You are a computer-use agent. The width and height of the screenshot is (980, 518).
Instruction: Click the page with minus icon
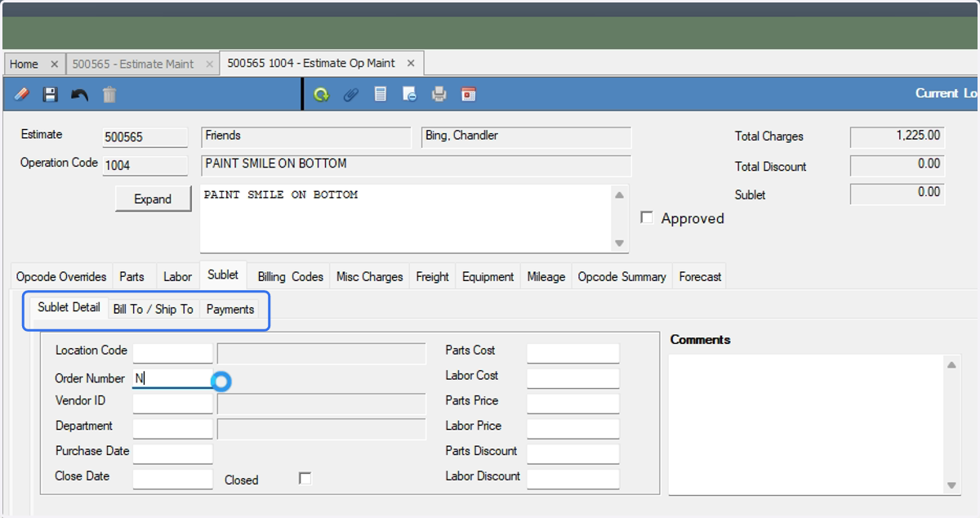pos(410,95)
